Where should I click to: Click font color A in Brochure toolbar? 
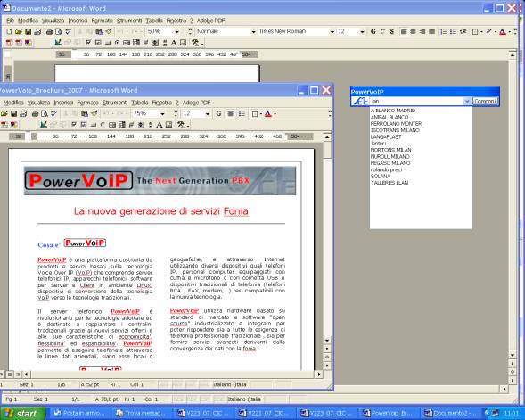click(x=268, y=113)
